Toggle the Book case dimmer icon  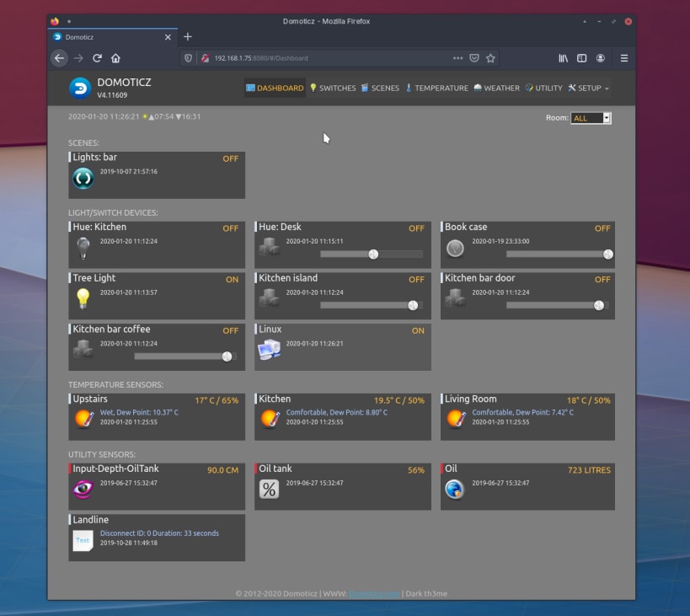point(455,248)
